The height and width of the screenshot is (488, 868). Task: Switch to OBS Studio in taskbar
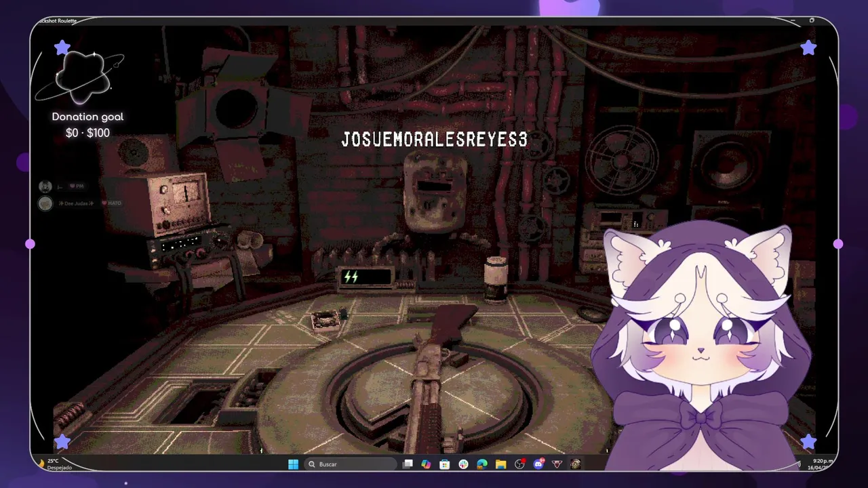click(x=519, y=464)
